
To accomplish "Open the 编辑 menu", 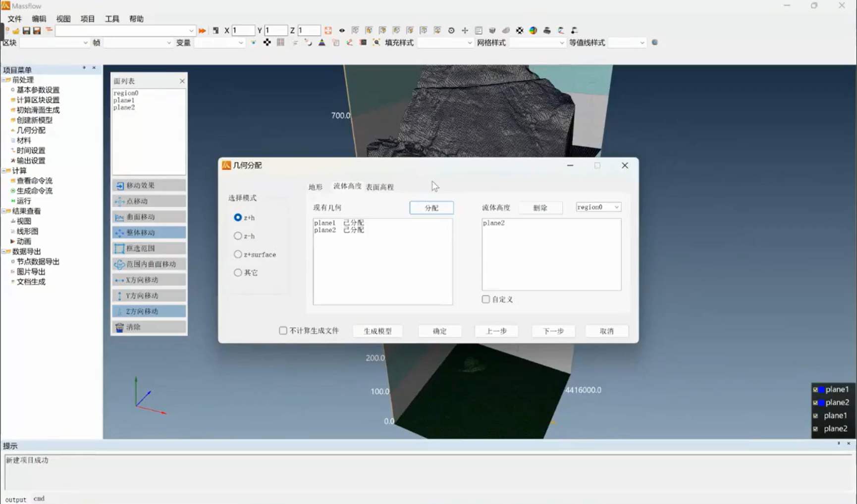I will point(39,19).
